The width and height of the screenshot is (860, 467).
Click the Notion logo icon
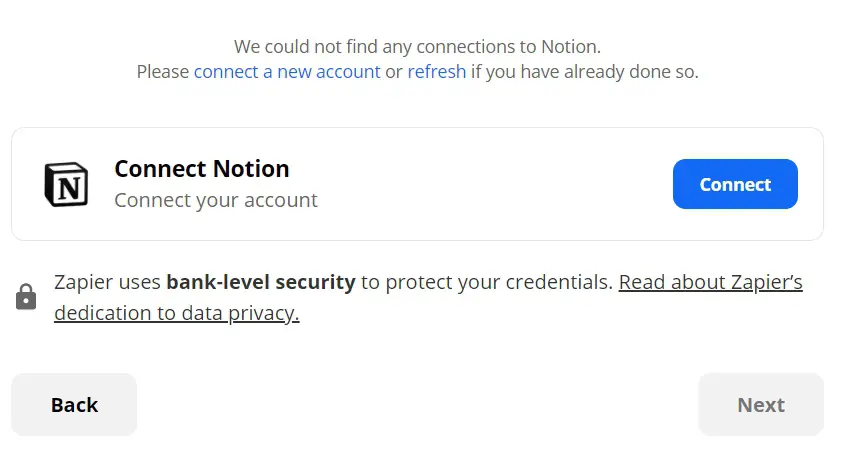[x=66, y=184]
